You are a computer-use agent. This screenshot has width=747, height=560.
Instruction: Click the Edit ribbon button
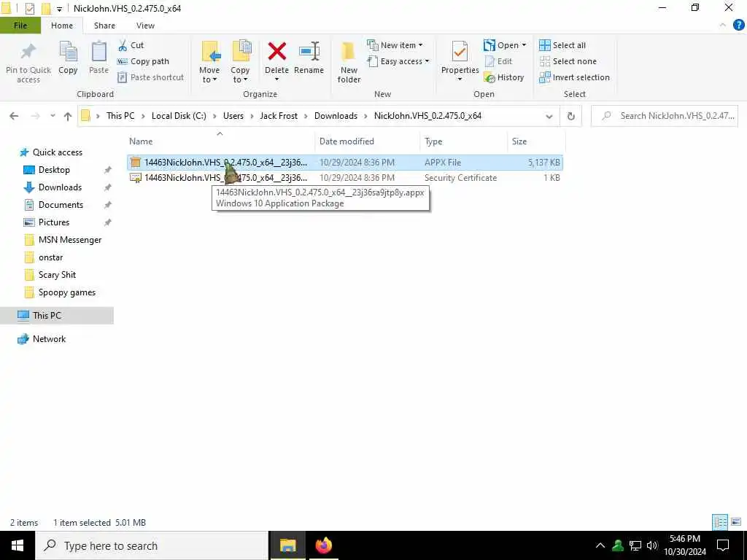(498, 61)
